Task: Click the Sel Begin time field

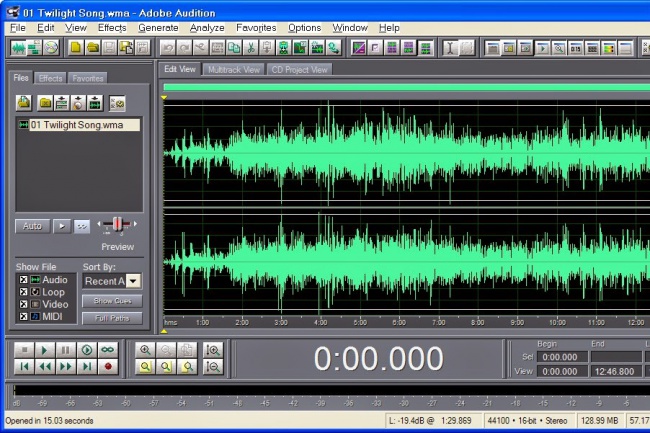Action: 563,357
